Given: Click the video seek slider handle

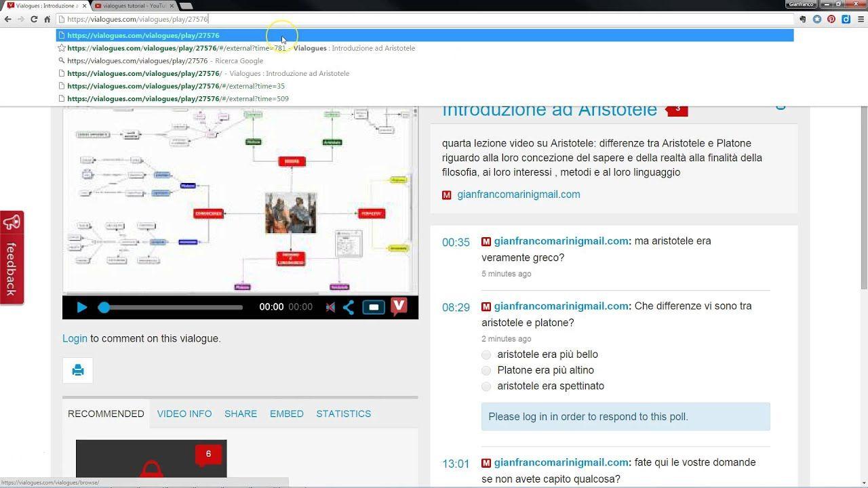Looking at the screenshot, I should pos(104,308).
